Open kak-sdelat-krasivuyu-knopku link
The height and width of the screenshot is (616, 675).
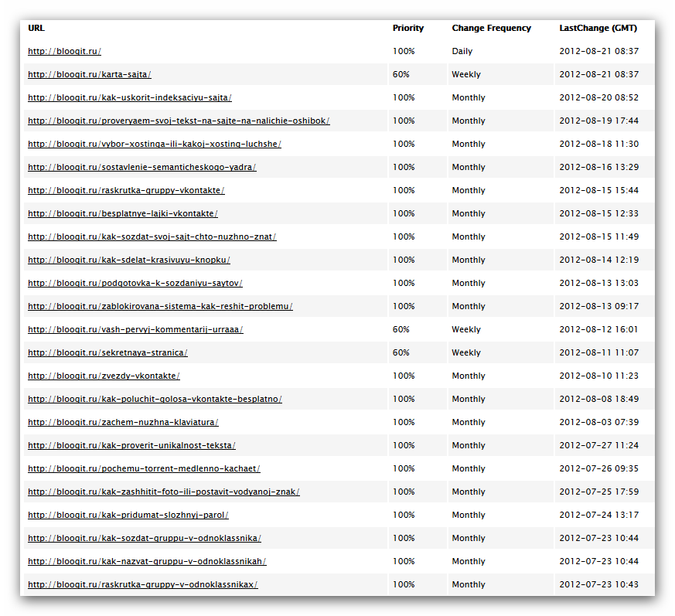(129, 260)
